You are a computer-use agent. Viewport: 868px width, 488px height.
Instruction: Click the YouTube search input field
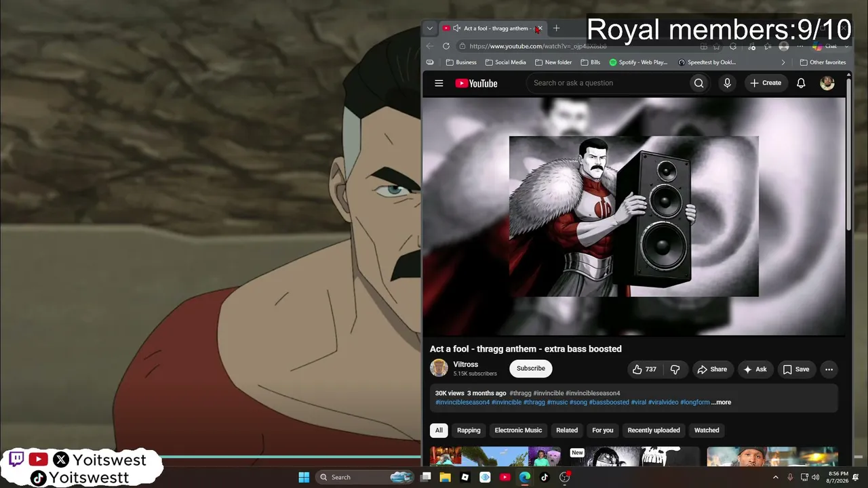tap(607, 83)
